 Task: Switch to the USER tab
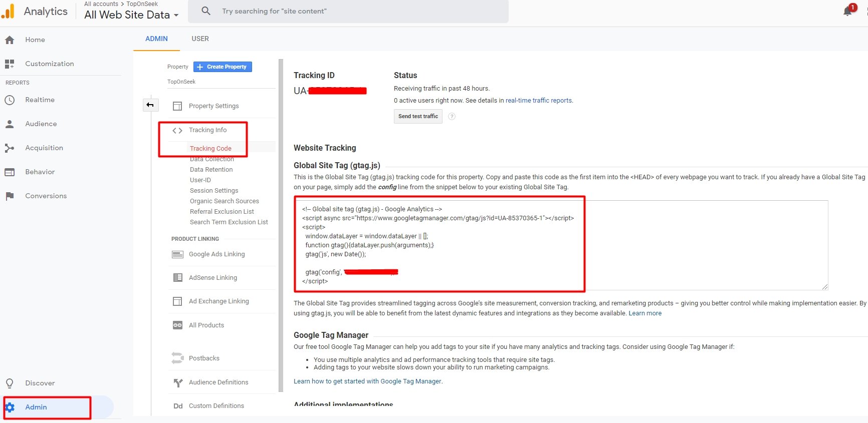point(200,39)
